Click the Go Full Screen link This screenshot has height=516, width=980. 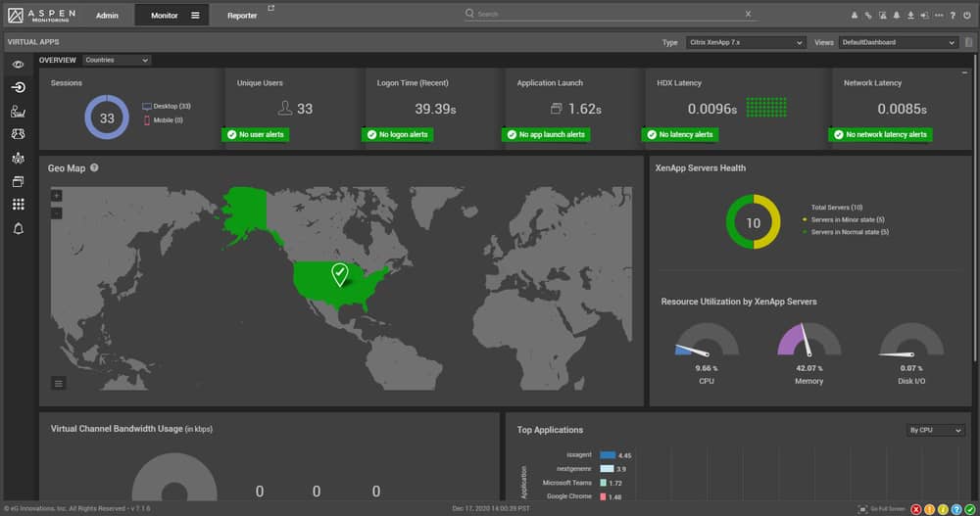pos(881,509)
